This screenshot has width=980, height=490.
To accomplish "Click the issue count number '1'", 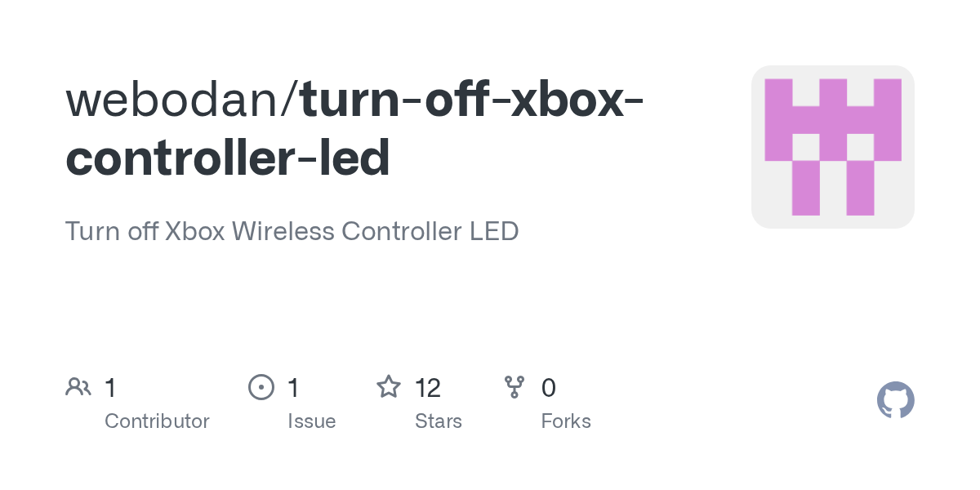I will 293,387.
